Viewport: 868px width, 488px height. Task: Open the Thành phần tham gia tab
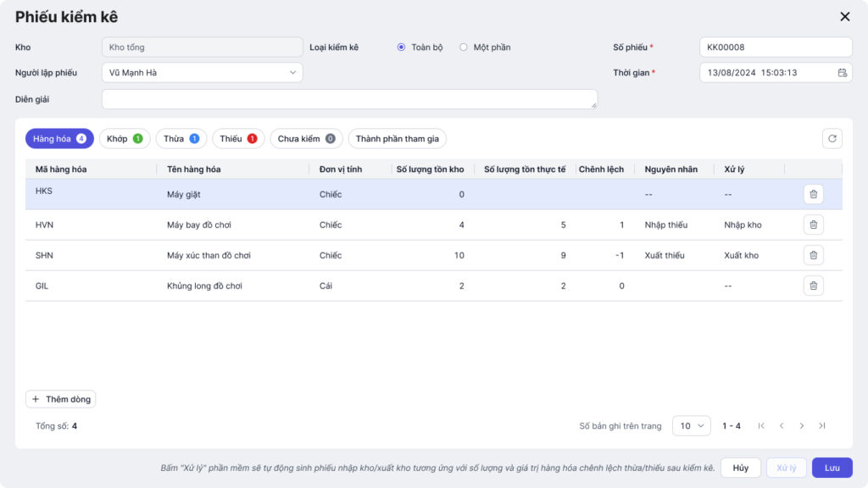397,139
